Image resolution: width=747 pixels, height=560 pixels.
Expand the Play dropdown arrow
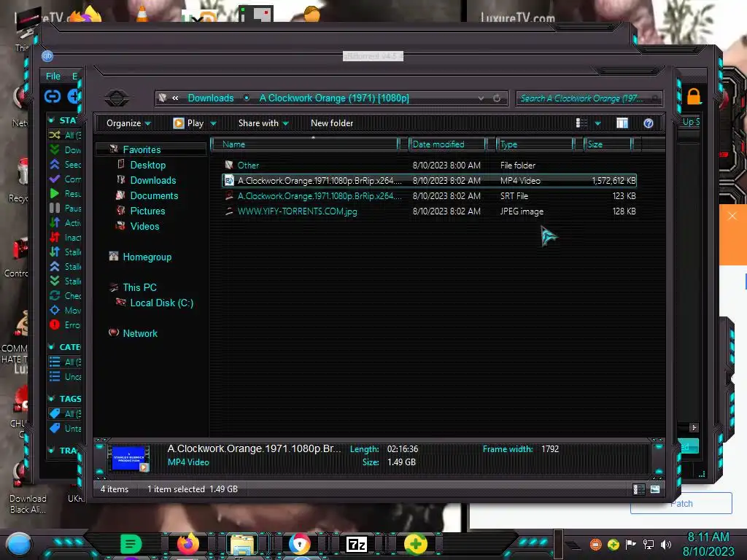coord(214,123)
